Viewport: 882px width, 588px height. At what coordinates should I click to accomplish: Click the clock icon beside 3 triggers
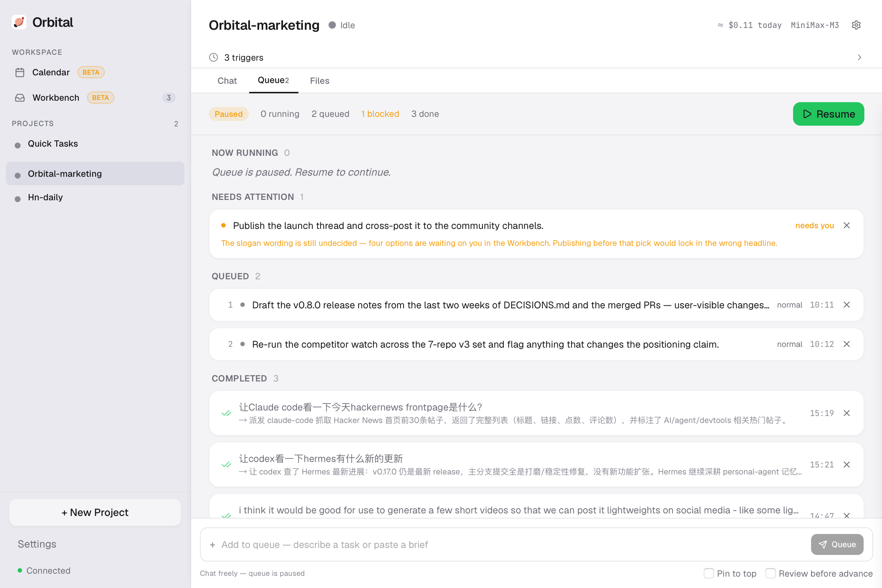pyautogui.click(x=214, y=57)
